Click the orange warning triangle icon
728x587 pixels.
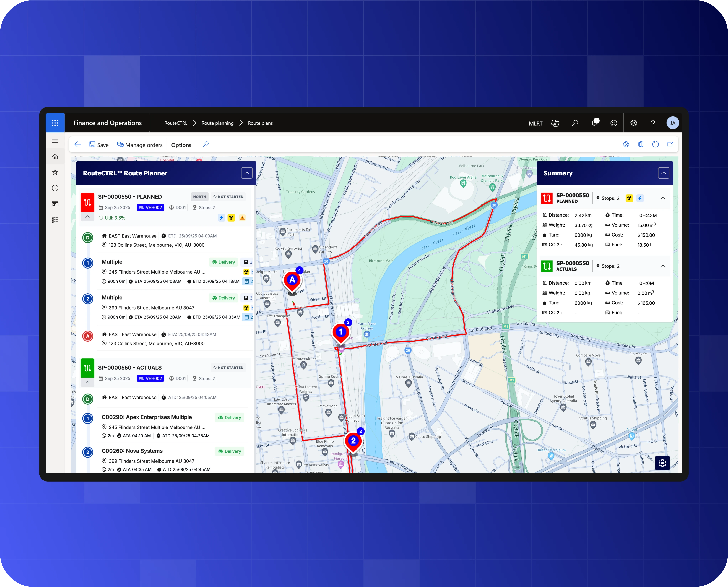[242, 218]
